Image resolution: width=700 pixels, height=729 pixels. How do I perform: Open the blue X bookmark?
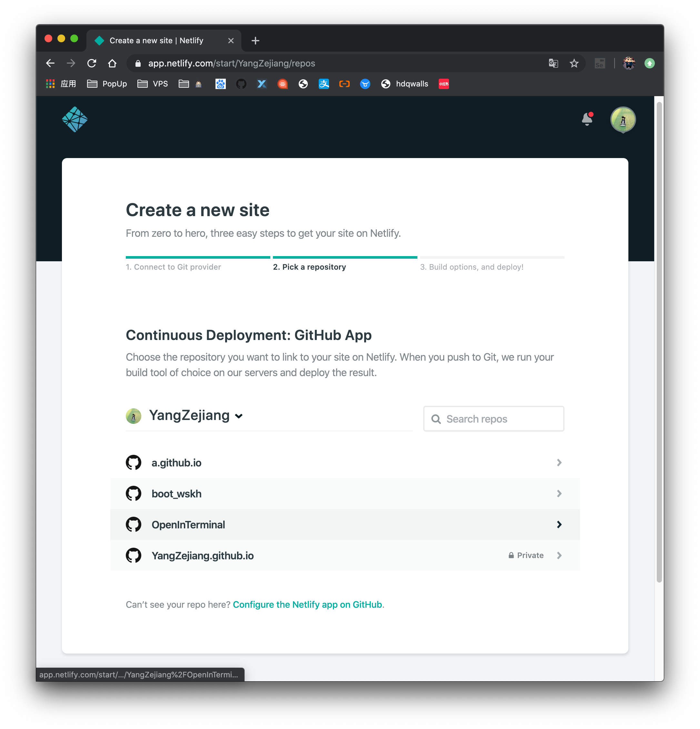point(262,84)
